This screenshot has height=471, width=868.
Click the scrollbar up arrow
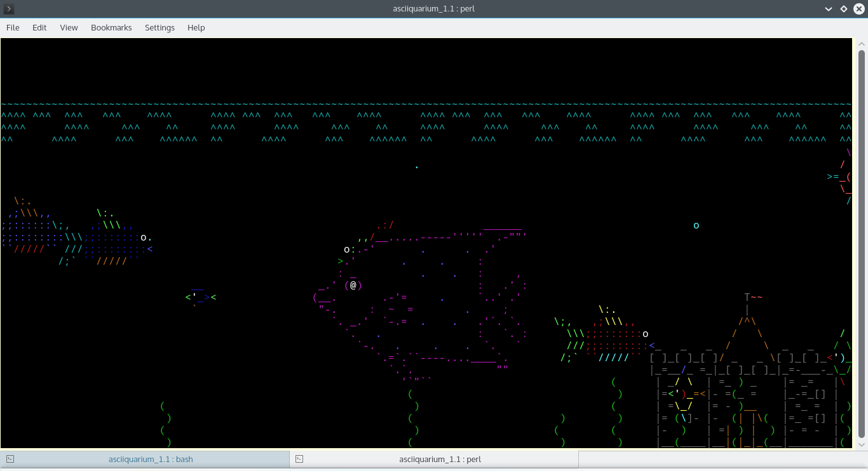coord(862,43)
